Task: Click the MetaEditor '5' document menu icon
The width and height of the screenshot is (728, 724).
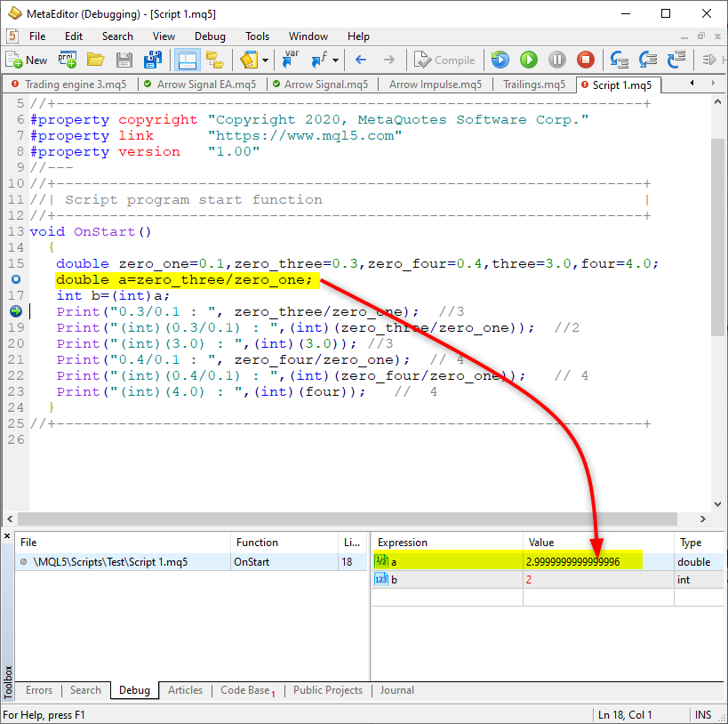Action: point(13,36)
